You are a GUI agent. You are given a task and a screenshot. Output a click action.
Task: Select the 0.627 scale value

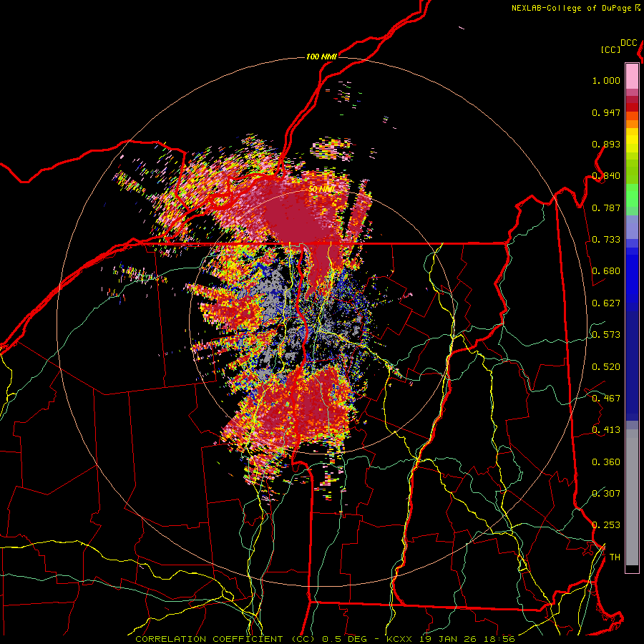click(x=606, y=303)
